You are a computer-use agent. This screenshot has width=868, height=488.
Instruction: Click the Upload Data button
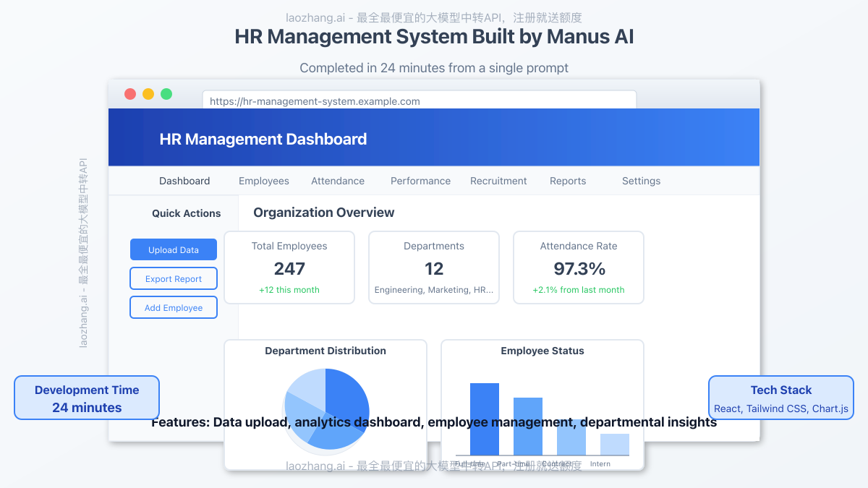point(174,249)
